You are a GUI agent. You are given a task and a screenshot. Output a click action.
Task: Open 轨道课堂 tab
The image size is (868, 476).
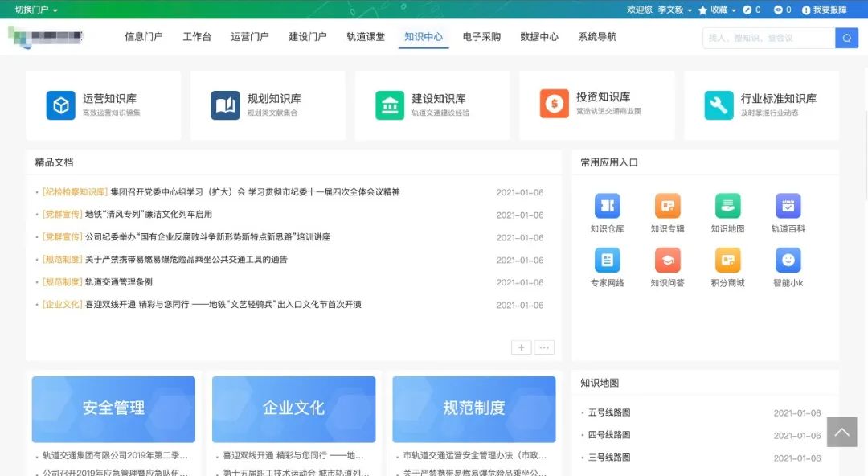(x=366, y=36)
